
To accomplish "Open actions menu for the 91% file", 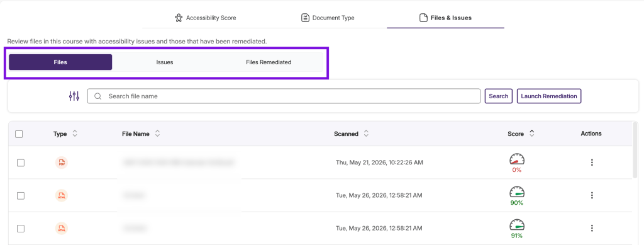I will pos(592,228).
